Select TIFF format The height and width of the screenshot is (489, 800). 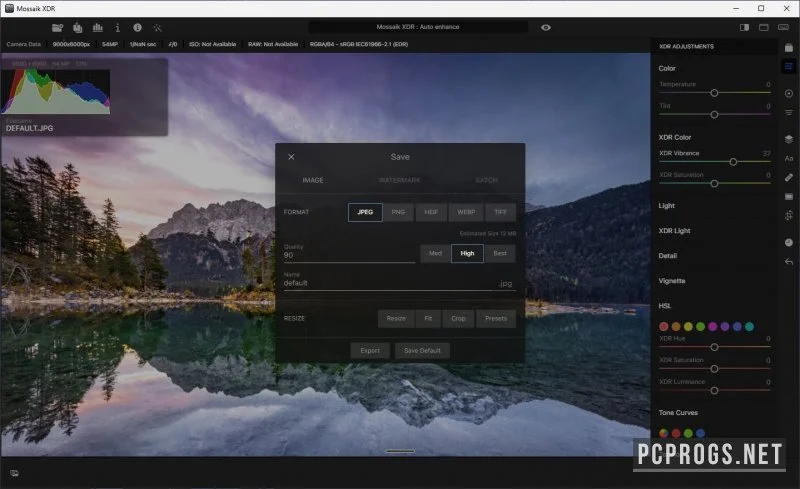(501, 212)
